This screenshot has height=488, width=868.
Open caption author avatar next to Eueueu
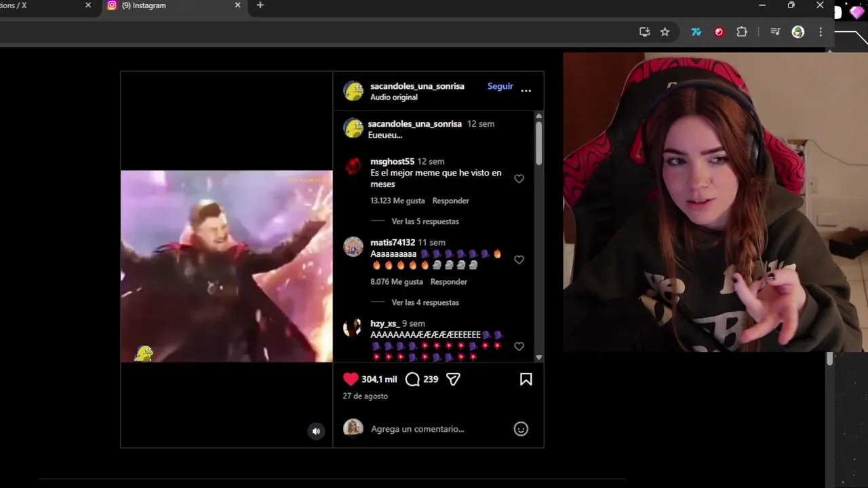[353, 128]
